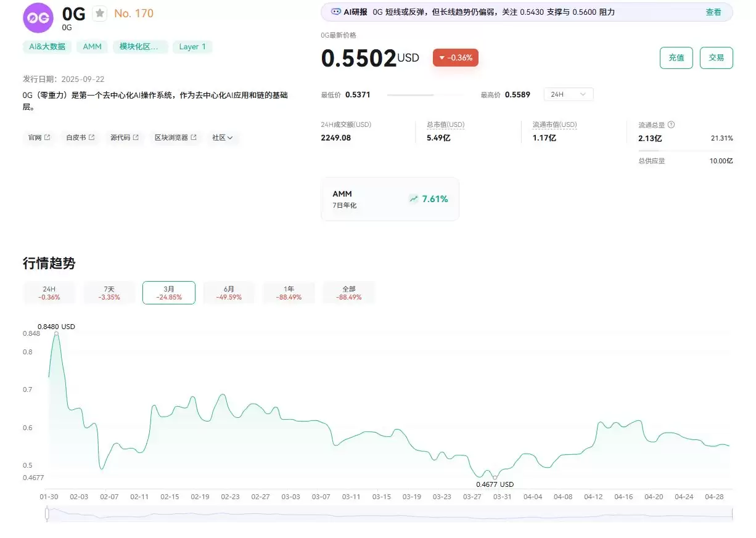Click the 最高价 0.5589 value
This screenshot has width=756, height=538.
click(517, 95)
